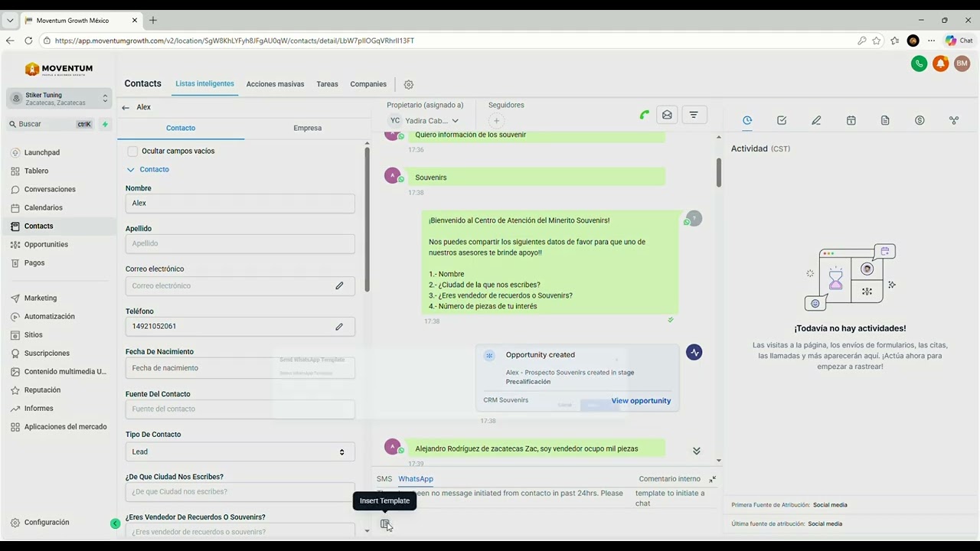Edit Correo electrónico with pencil icon

(339, 285)
